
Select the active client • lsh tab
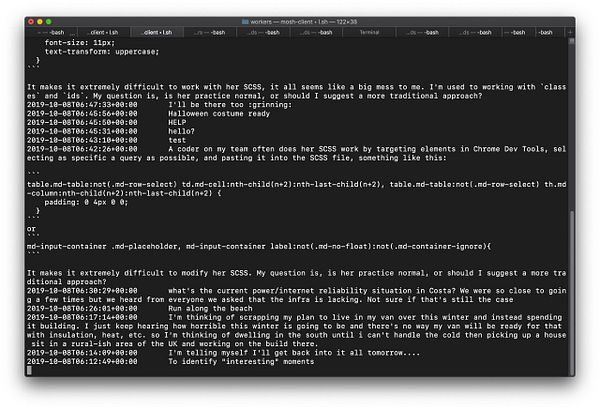[157, 33]
